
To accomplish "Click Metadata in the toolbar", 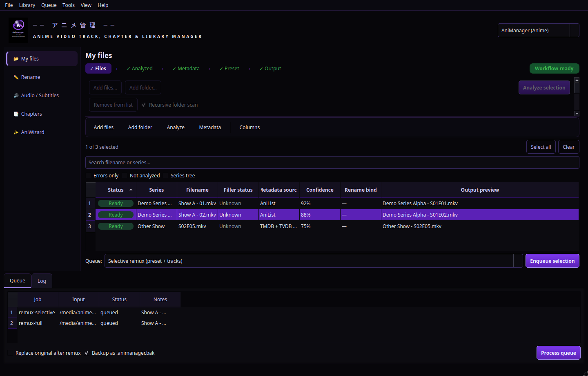I will coord(210,128).
